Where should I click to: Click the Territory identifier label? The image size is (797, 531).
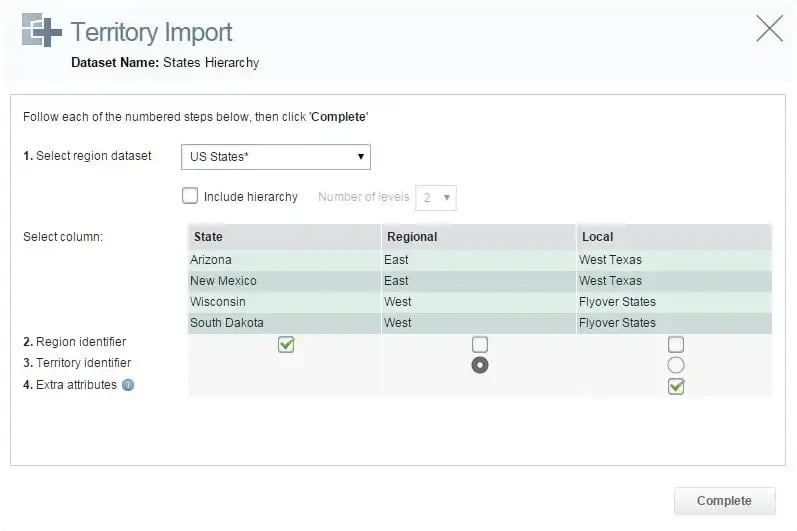[77, 363]
